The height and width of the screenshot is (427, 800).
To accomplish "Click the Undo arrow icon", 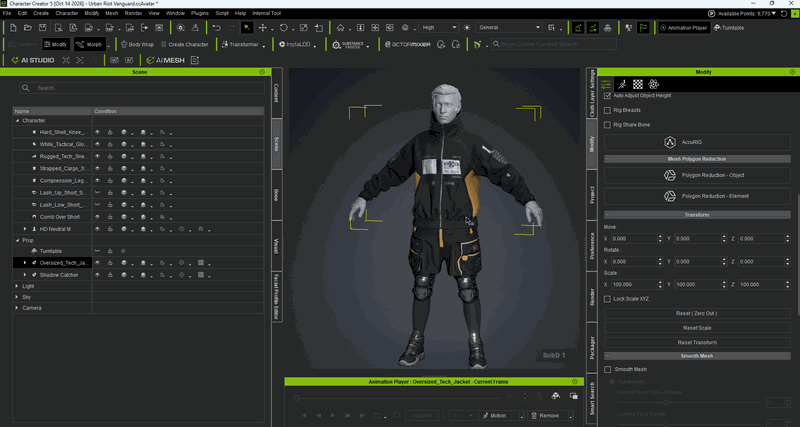I will (217, 28).
